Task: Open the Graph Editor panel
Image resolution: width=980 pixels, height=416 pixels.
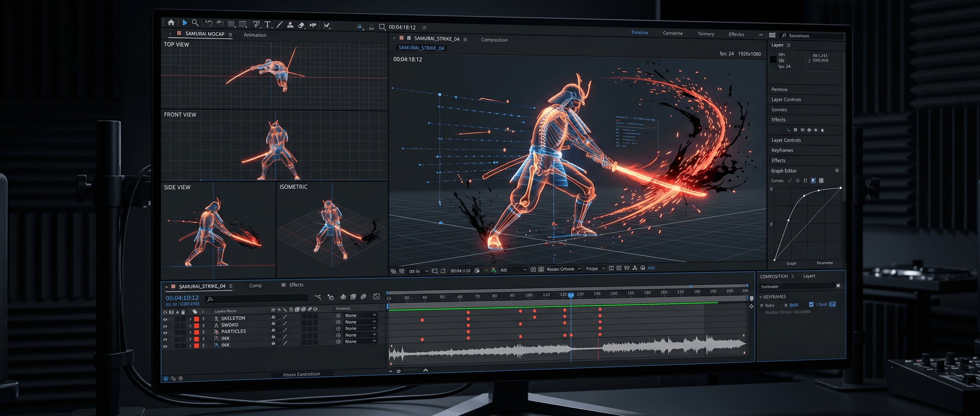Action: point(784,171)
